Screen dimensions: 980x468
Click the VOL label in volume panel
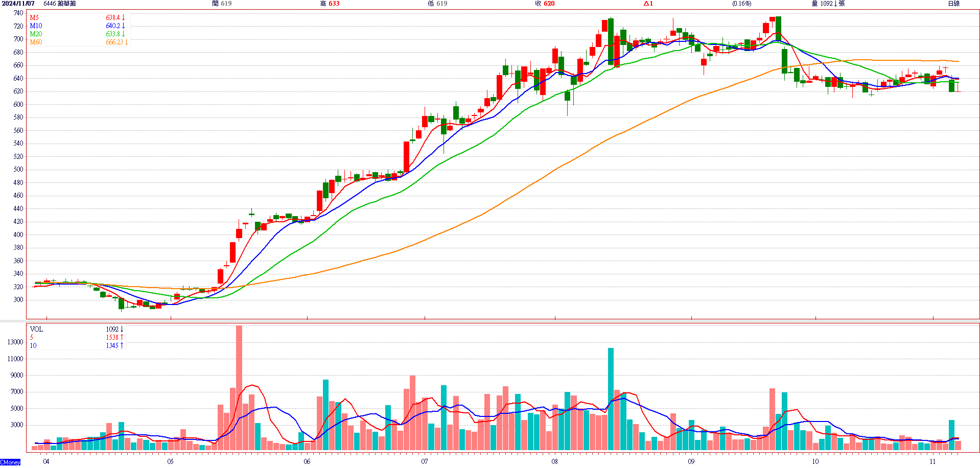36,329
